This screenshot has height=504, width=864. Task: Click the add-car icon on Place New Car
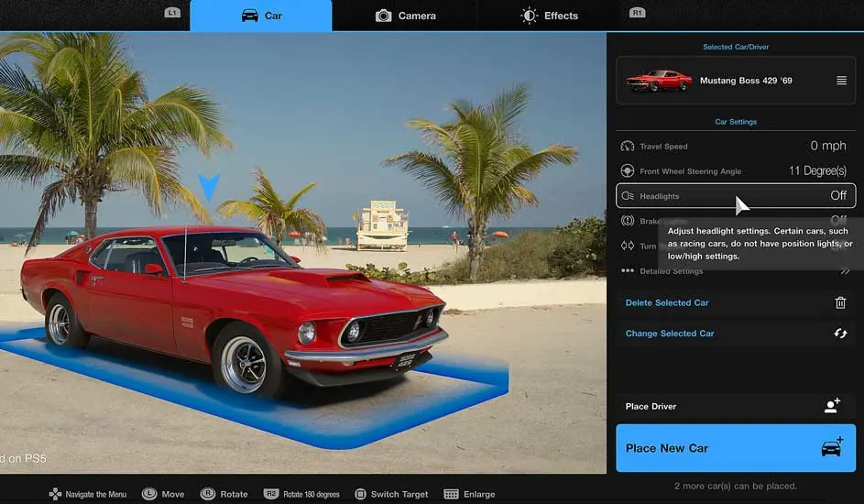click(832, 448)
